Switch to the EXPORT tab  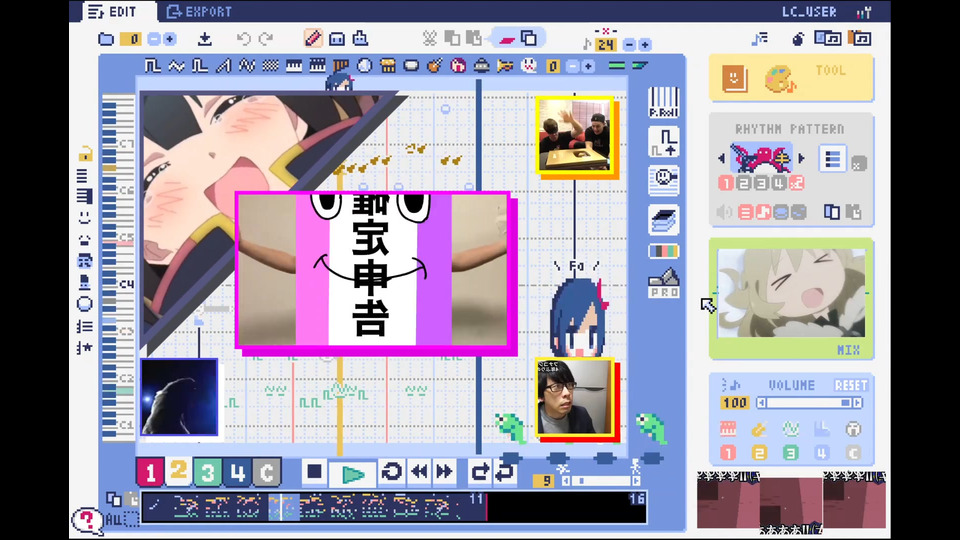200,12
